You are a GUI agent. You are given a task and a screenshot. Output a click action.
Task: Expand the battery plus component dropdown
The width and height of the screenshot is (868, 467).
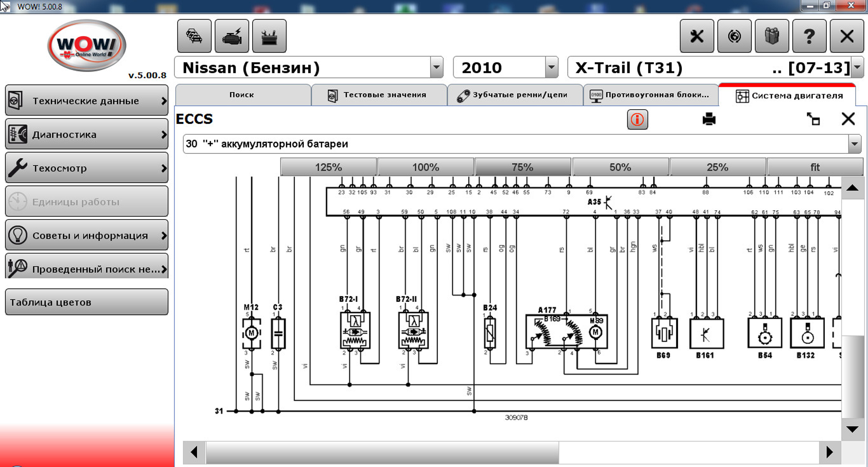coord(854,144)
